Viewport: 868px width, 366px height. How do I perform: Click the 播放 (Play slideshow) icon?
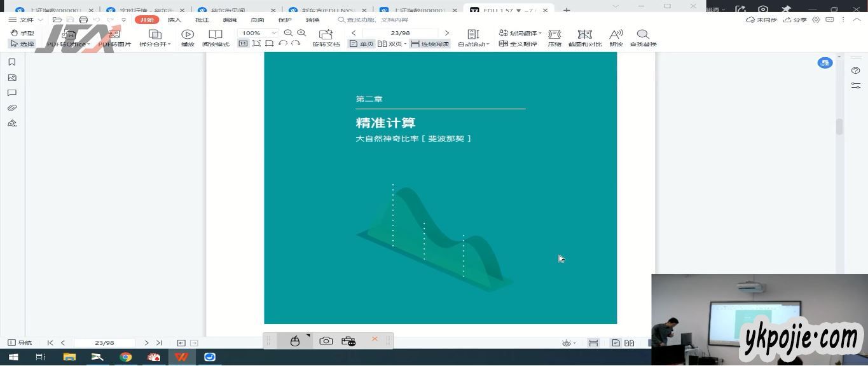[x=187, y=34]
